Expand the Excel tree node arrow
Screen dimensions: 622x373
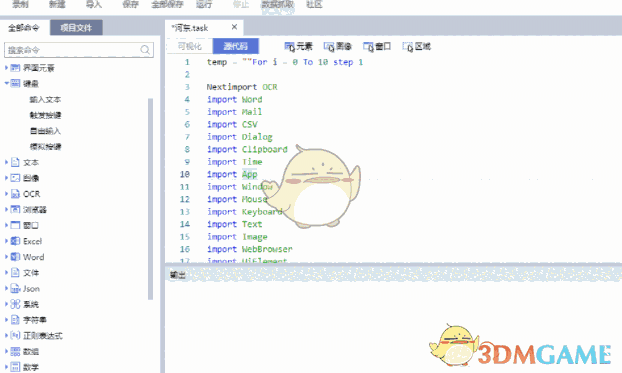[x=6, y=241]
